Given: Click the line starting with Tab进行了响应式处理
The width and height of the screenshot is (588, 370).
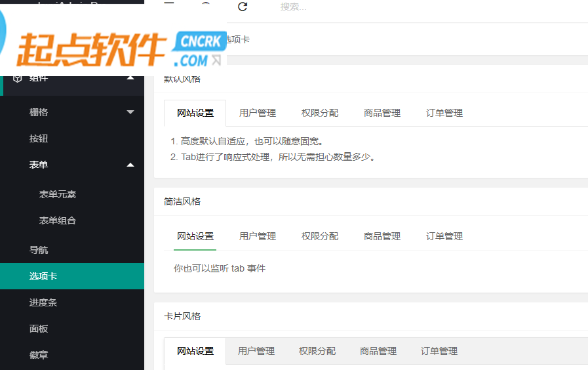Looking at the screenshot, I should [x=278, y=157].
